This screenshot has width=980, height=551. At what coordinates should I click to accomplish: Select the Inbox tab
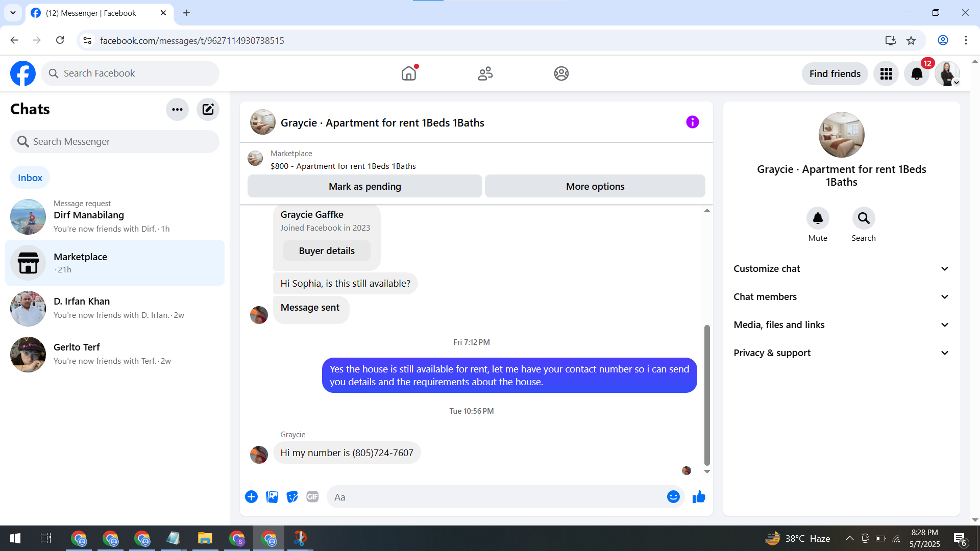[30, 178]
